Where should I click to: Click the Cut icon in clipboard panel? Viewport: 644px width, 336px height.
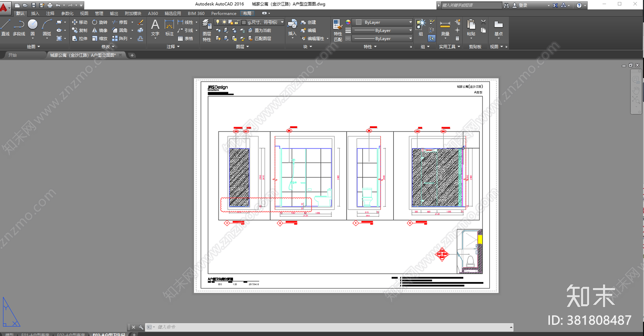pyautogui.click(x=483, y=22)
